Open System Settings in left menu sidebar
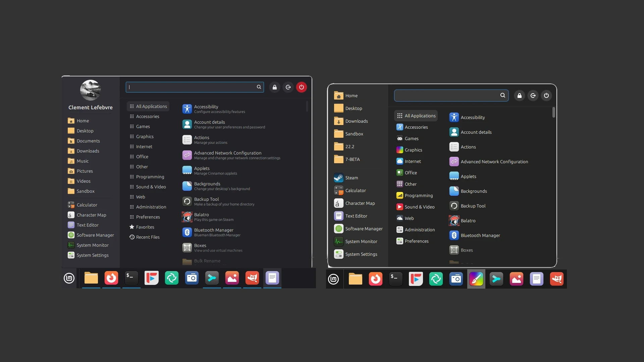 [92, 255]
